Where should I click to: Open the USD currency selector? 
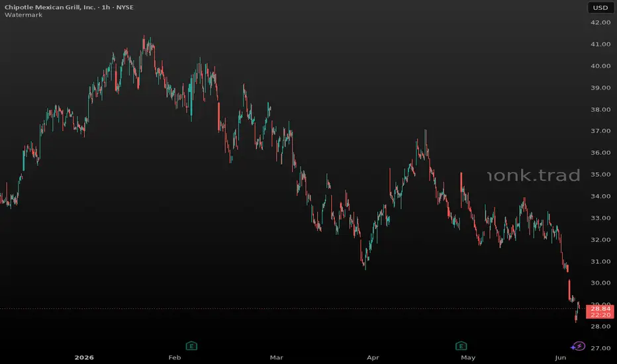pyautogui.click(x=600, y=7)
